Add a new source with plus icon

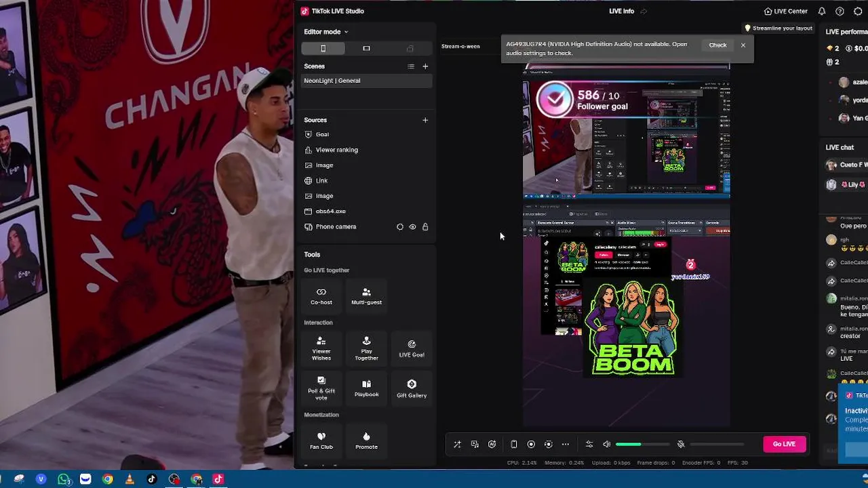point(425,120)
